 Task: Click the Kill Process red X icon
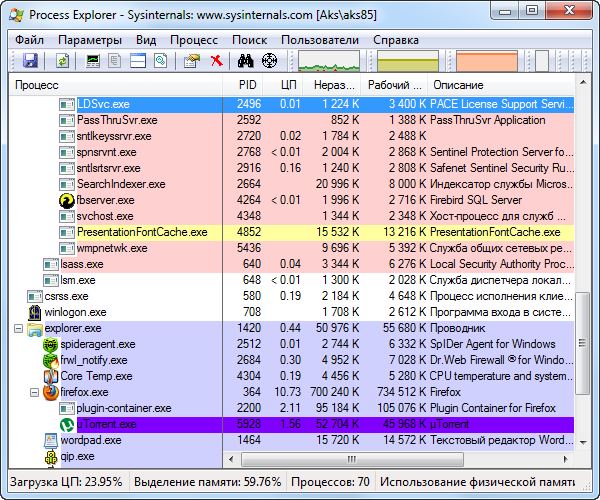[216, 62]
